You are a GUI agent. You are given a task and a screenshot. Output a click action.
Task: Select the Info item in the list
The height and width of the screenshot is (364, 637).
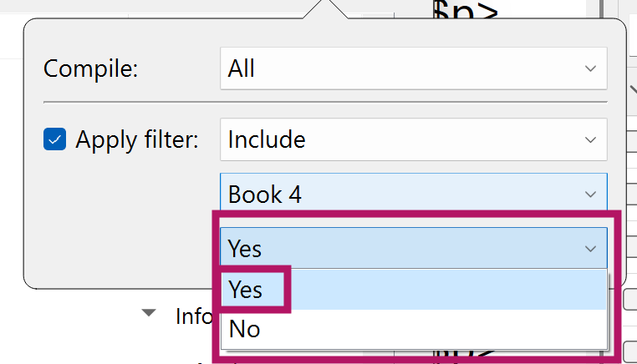(194, 316)
